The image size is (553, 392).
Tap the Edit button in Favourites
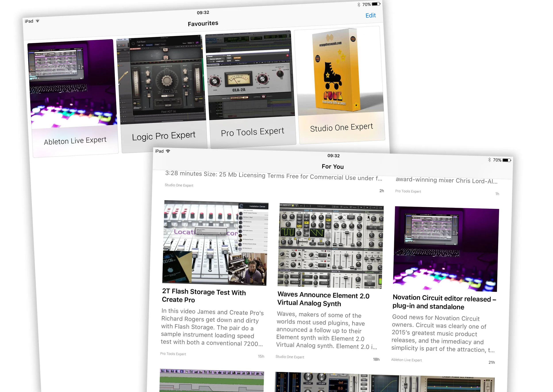tap(370, 15)
